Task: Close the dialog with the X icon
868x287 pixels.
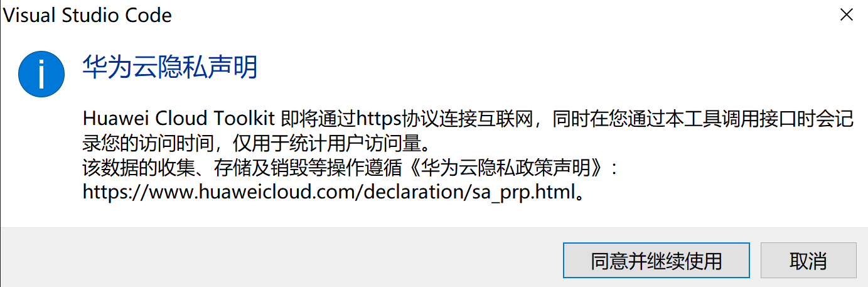Action: [x=846, y=15]
